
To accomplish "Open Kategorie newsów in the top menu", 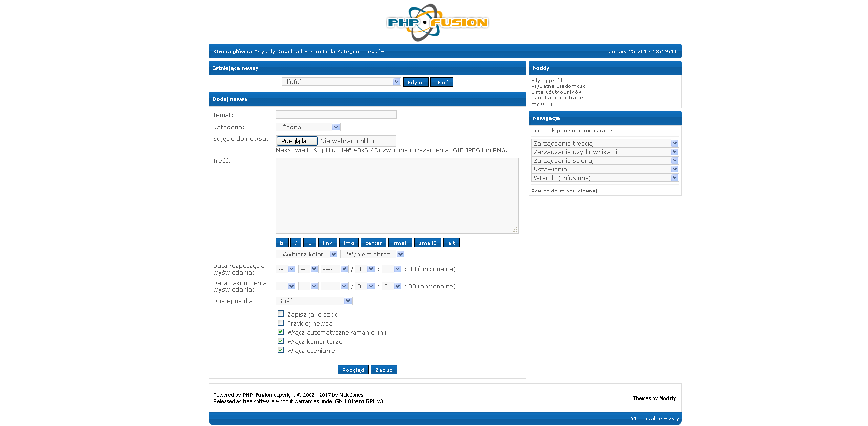I will [x=361, y=51].
